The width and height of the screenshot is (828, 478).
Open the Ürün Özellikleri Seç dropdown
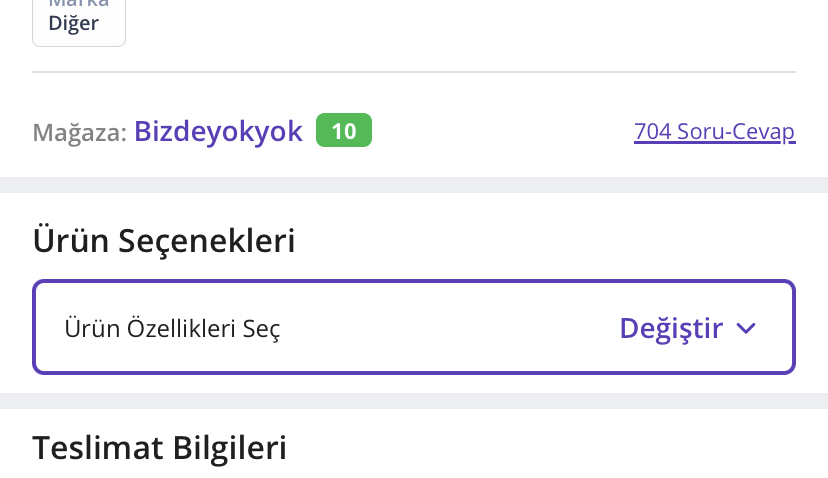pyautogui.click(x=414, y=328)
